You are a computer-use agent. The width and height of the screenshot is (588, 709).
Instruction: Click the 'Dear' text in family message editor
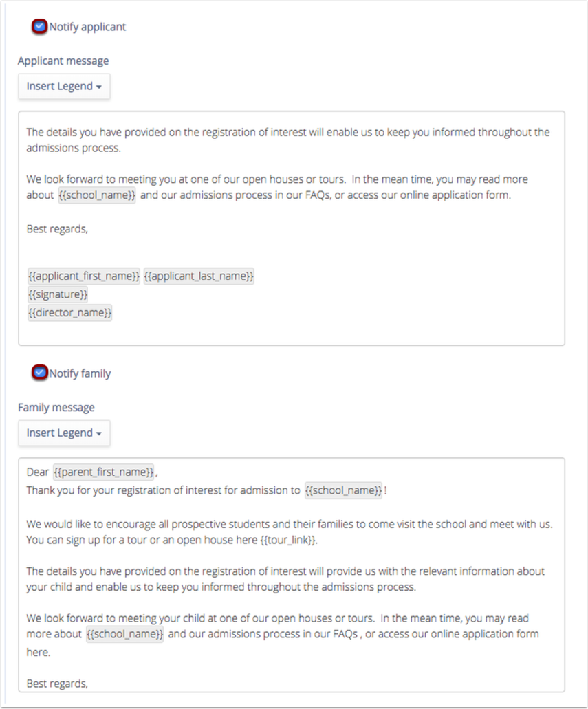(x=37, y=472)
